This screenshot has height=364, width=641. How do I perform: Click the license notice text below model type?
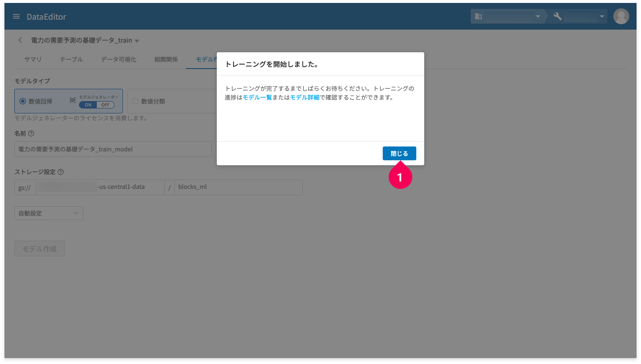click(80, 118)
